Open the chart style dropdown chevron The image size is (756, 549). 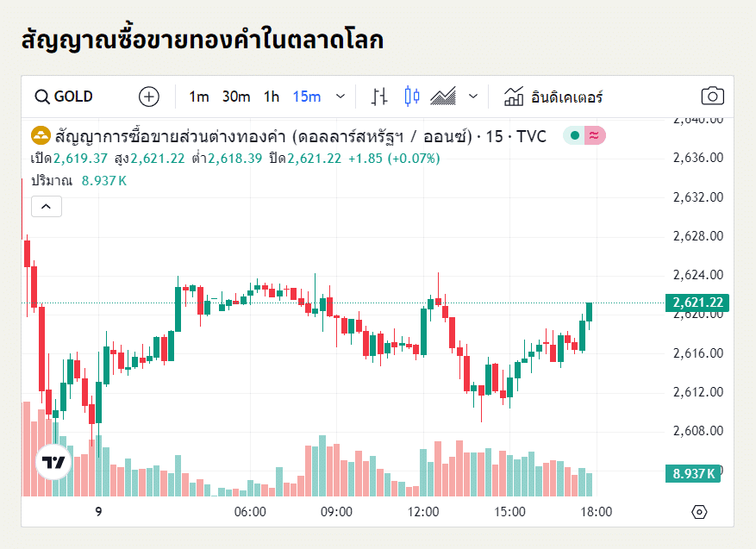tap(472, 97)
